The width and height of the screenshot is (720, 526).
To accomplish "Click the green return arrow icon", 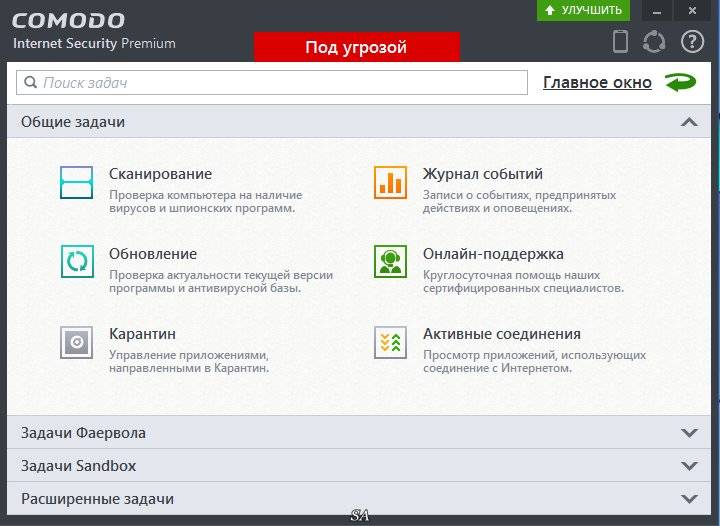I will pos(681,83).
